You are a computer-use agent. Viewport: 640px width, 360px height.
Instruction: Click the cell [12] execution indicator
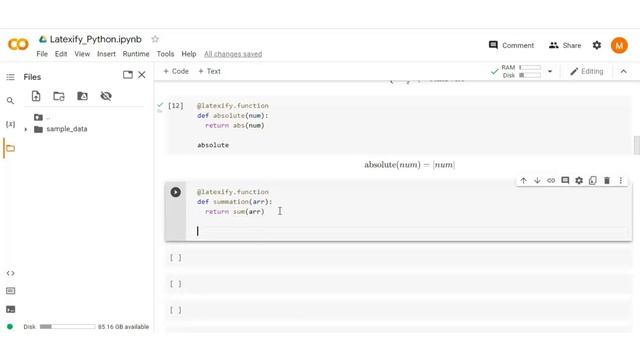point(176,106)
